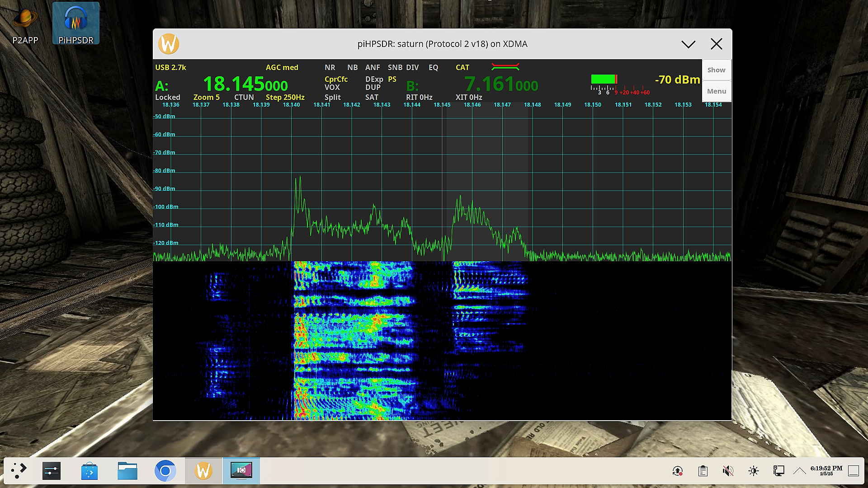Click the S-meter signal strength bar
Viewport: 868px width, 488px height.
click(x=604, y=80)
